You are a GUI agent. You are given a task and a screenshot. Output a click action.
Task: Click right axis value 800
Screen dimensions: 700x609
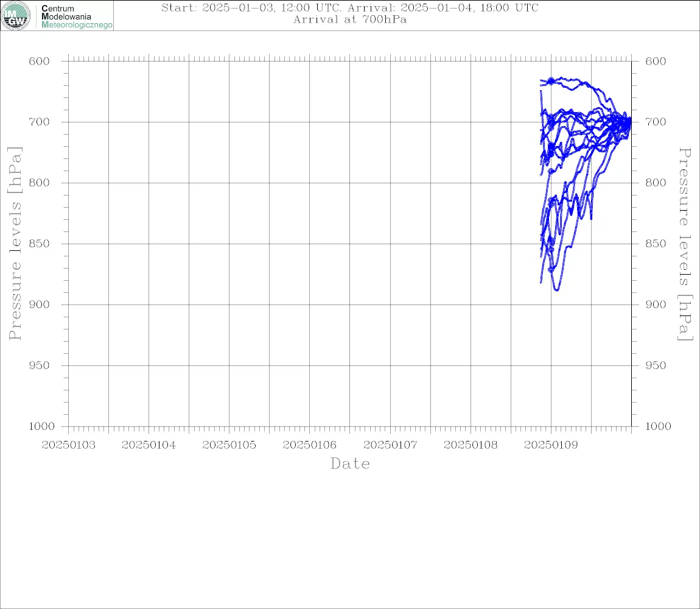[x=656, y=183]
